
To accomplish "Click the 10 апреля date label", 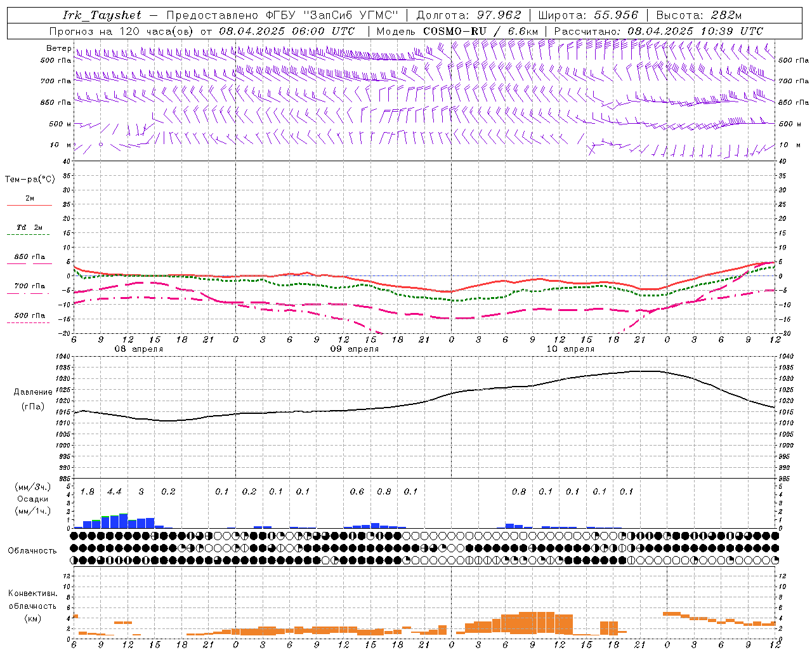I will click(570, 349).
